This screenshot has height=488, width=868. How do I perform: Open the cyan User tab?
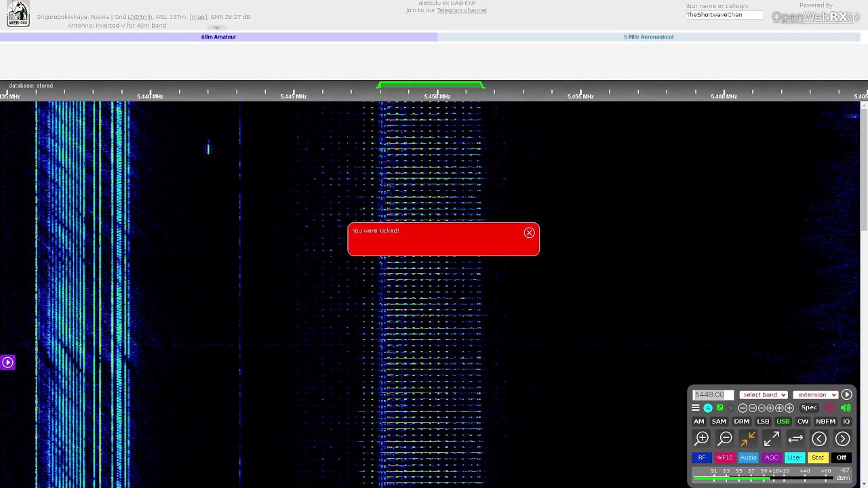(x=795, y=457)
